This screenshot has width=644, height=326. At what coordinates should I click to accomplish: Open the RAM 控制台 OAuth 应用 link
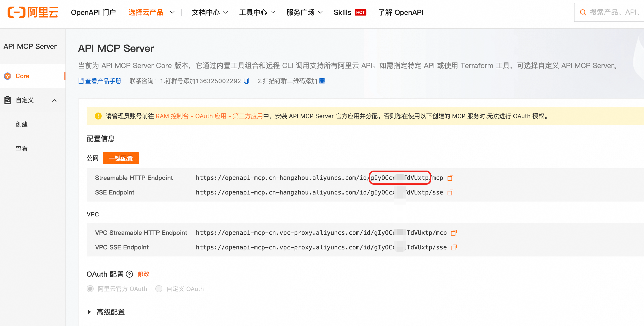coord(209,116)
